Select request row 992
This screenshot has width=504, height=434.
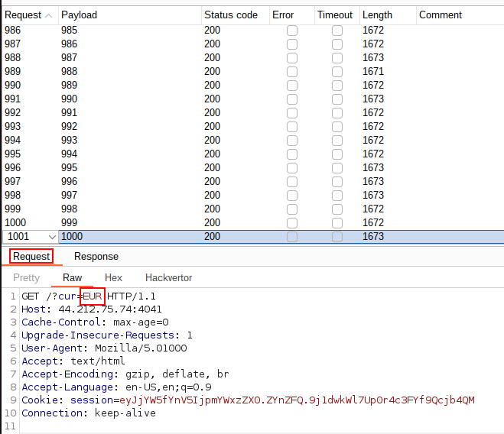coord(253,113)
